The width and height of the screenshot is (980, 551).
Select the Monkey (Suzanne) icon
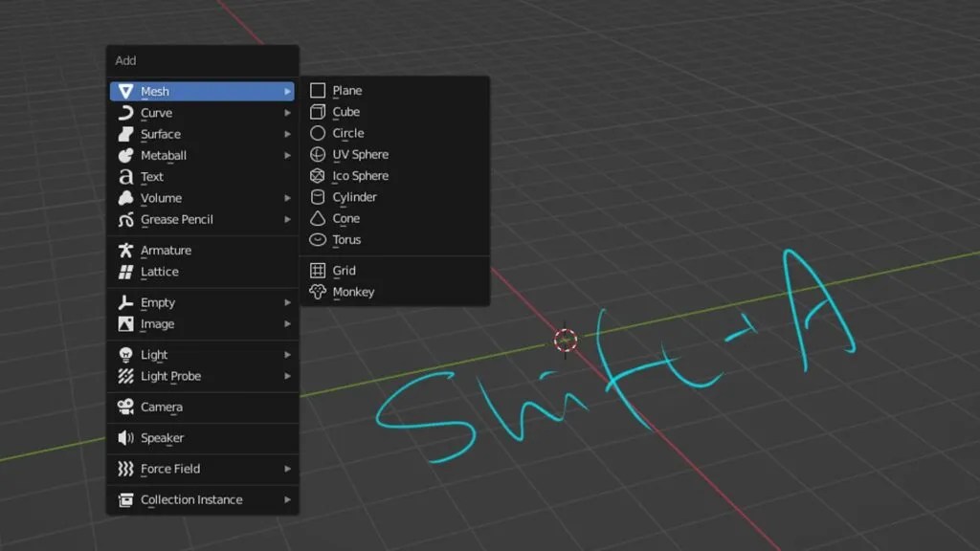[318, 292]
